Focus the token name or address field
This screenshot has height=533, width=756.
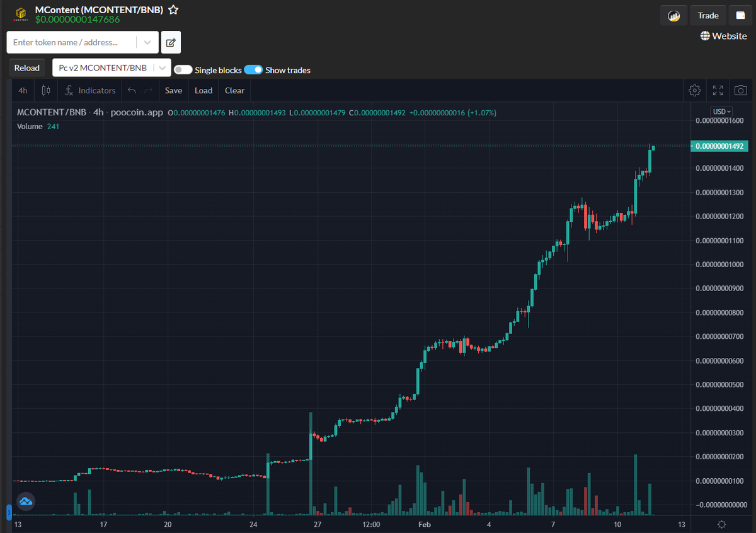pos(72,42)
